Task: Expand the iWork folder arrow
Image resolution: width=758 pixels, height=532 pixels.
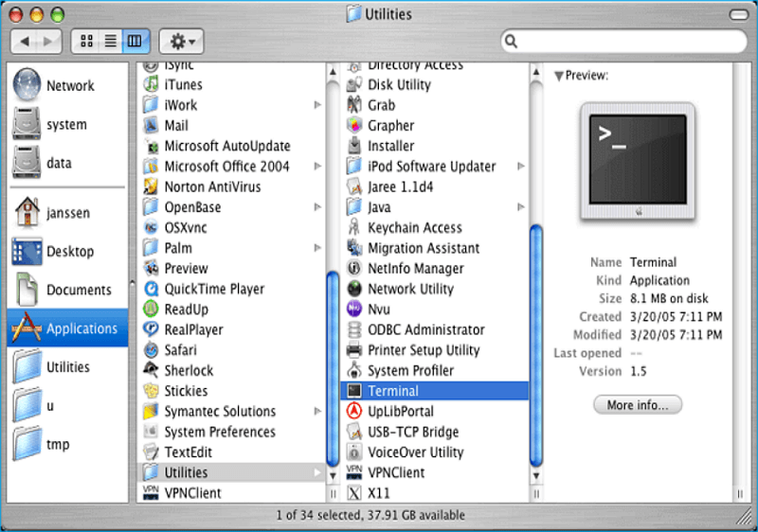Action: click(317, 105)
